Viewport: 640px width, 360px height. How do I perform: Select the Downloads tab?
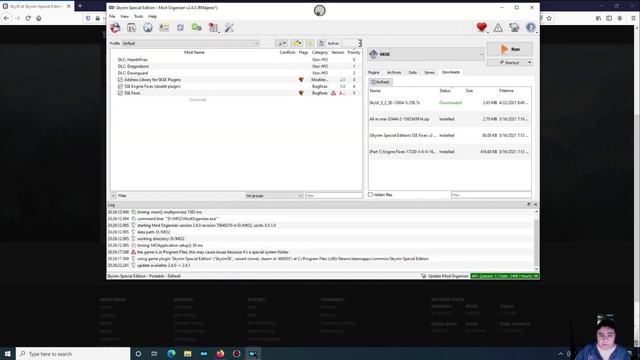[451, 72]
